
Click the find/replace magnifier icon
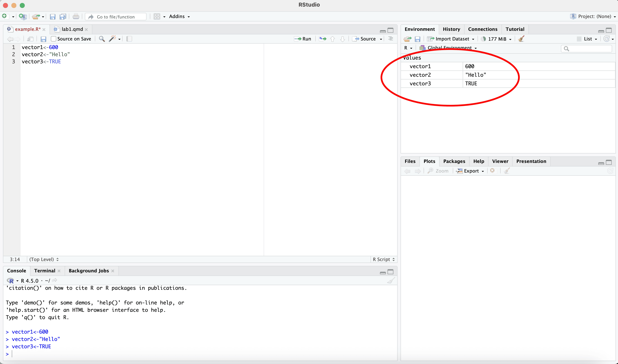coord(102,39)
